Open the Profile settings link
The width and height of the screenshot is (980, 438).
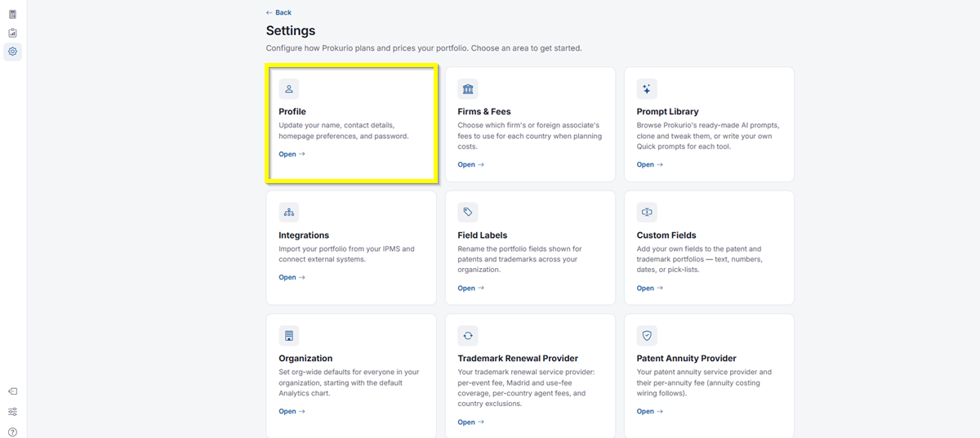(292, 154)
